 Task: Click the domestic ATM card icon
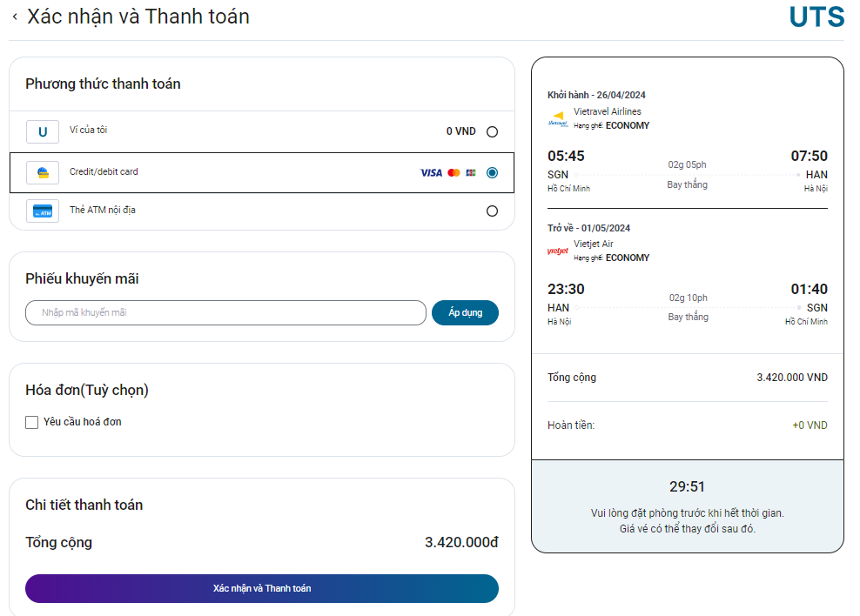click(x=43, y=211)
